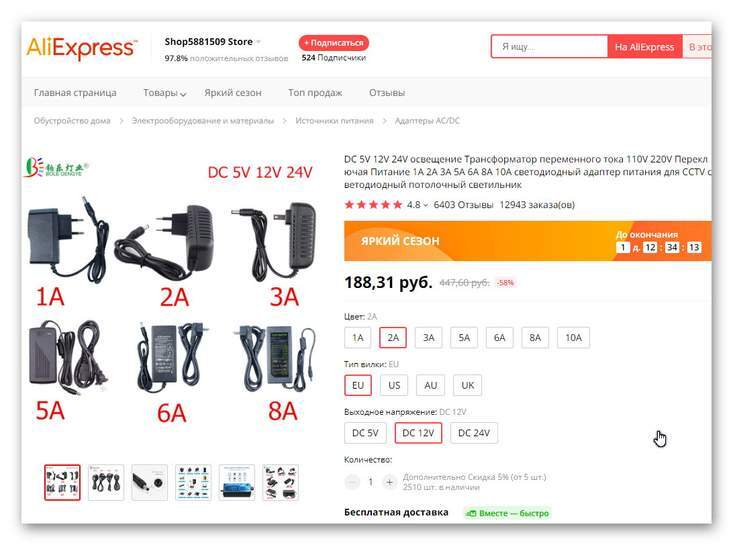Click the five-star rating icons
Screen dimensions: 733x545
tap(373, 205)
